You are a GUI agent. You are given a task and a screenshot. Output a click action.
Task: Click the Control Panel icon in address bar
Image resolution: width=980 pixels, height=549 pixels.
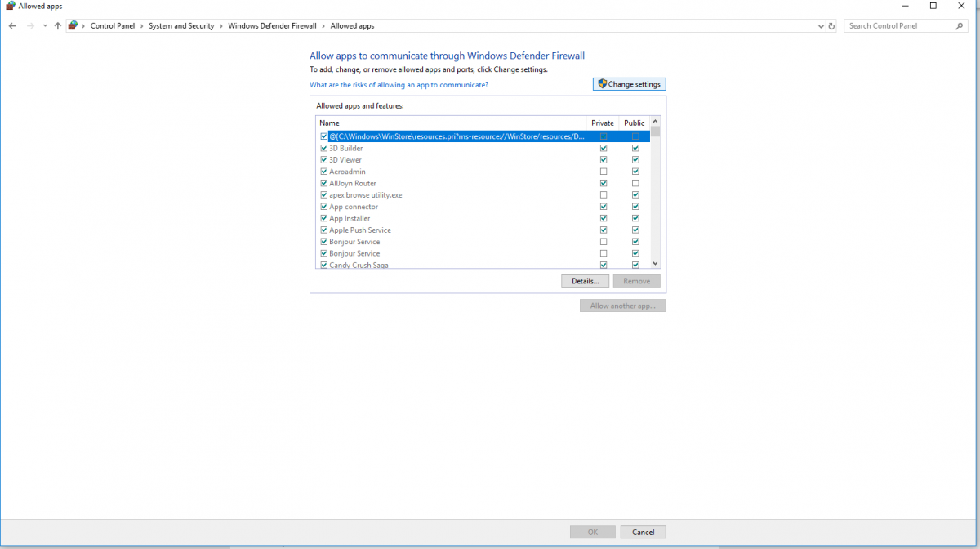[x=73, y=26]
